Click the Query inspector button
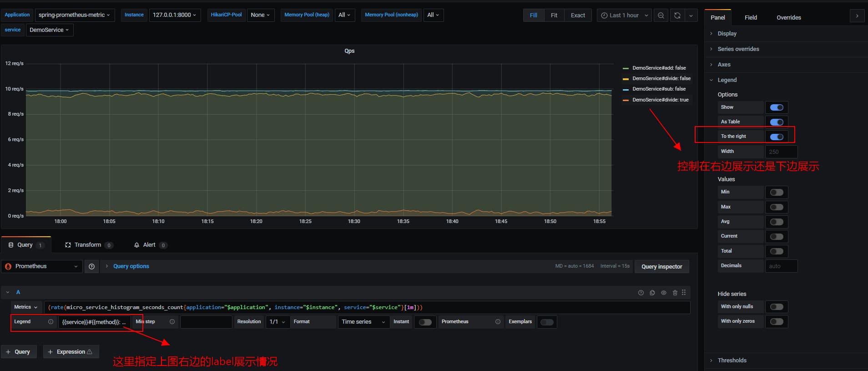The width and height of the screenshot is (868, 371). 661,267
